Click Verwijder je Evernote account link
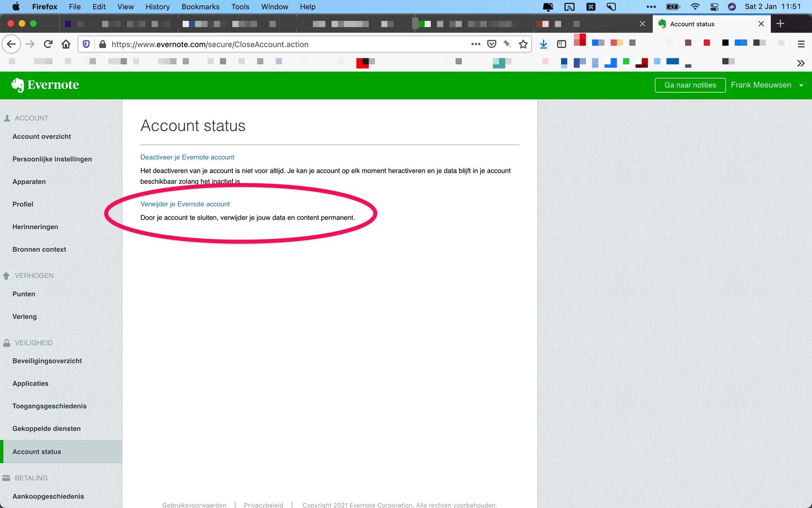 pyautogui.click(x=185, y=204)
